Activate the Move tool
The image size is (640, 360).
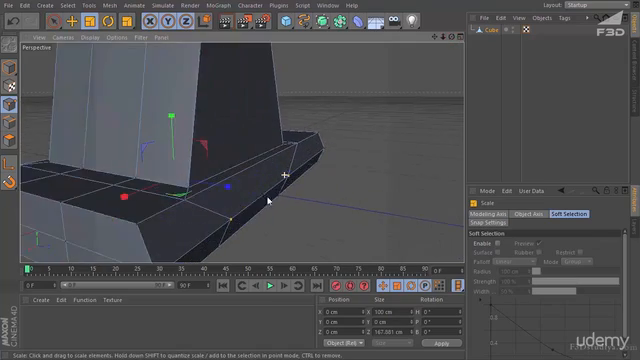click(72, 21)
